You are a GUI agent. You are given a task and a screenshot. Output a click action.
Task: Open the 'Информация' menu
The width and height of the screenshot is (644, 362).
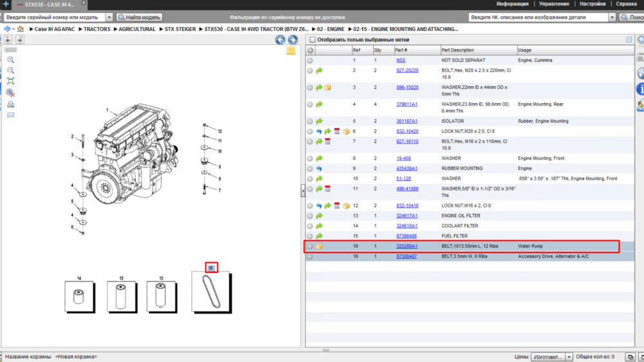tap(512, 4)
